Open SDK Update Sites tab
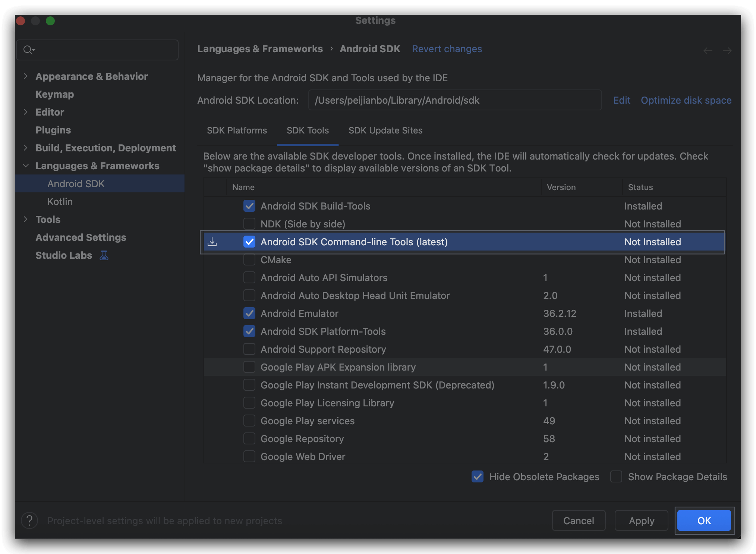756x554 pixels. 385,130
